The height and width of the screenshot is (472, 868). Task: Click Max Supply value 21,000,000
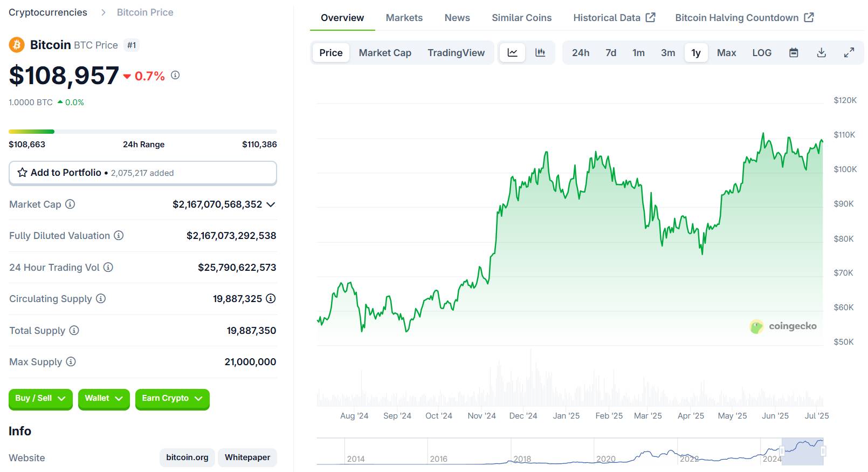click(x=250, y=362)
